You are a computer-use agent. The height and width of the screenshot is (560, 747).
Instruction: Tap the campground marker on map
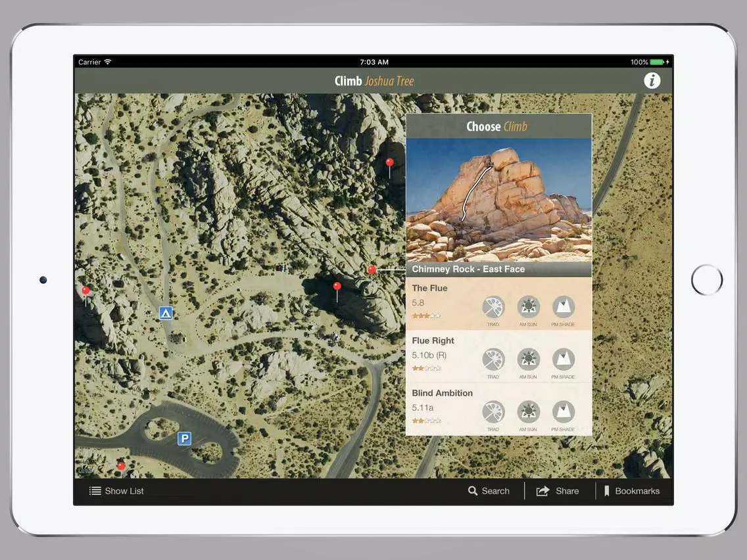pos(165,313)
